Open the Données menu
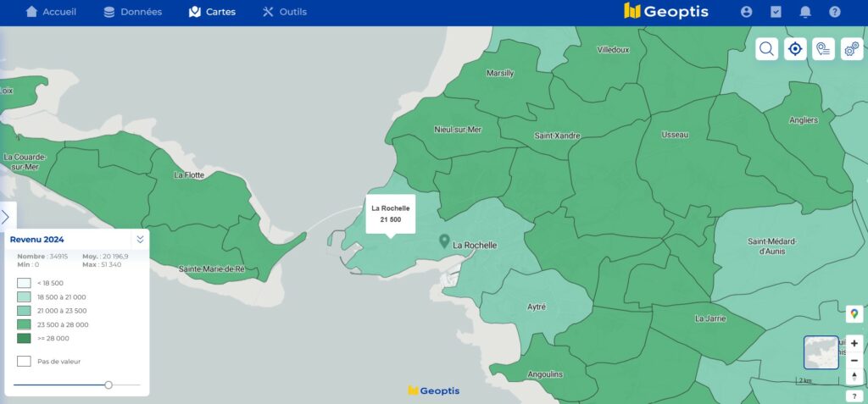The image size is (868, 404). coord(133,12)
